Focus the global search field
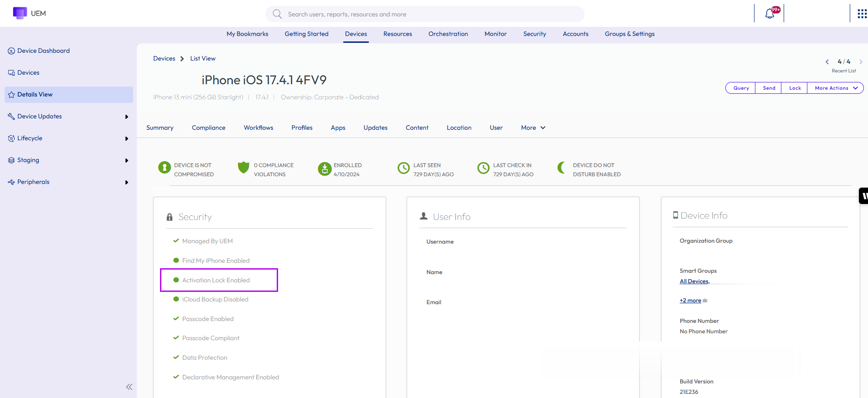 pos(425,14)
